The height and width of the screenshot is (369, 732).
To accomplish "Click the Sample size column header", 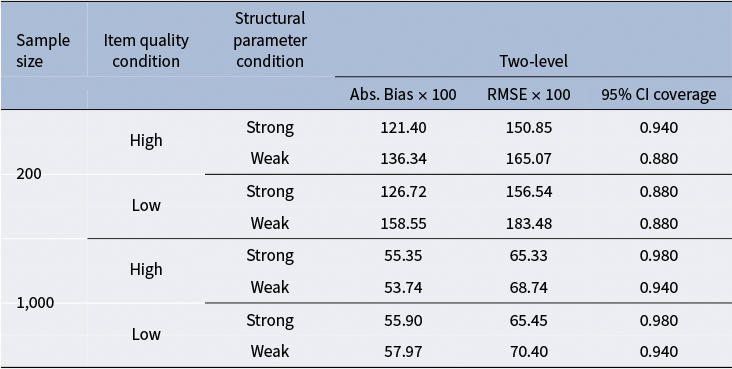I will pyautogui.click(x=43, y=50).
